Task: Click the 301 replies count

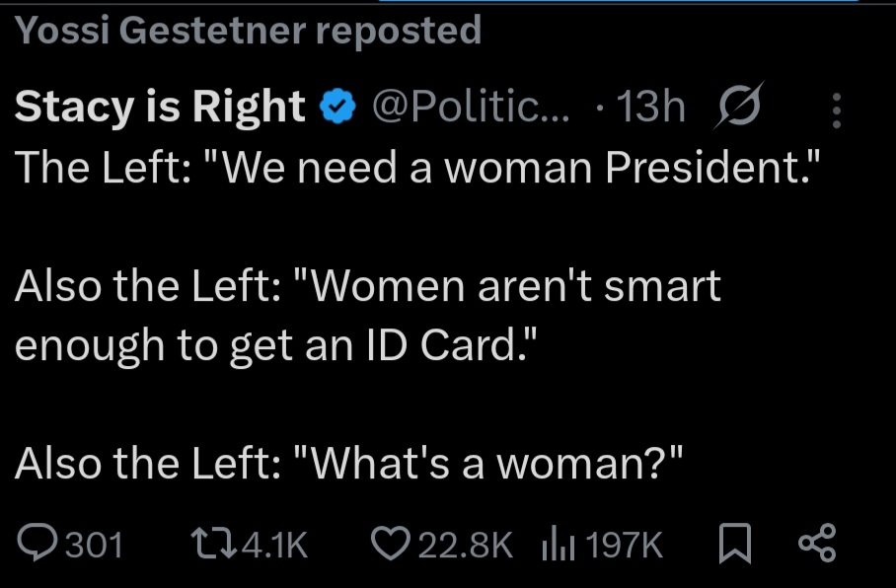Action: click(x=94, y=544)
